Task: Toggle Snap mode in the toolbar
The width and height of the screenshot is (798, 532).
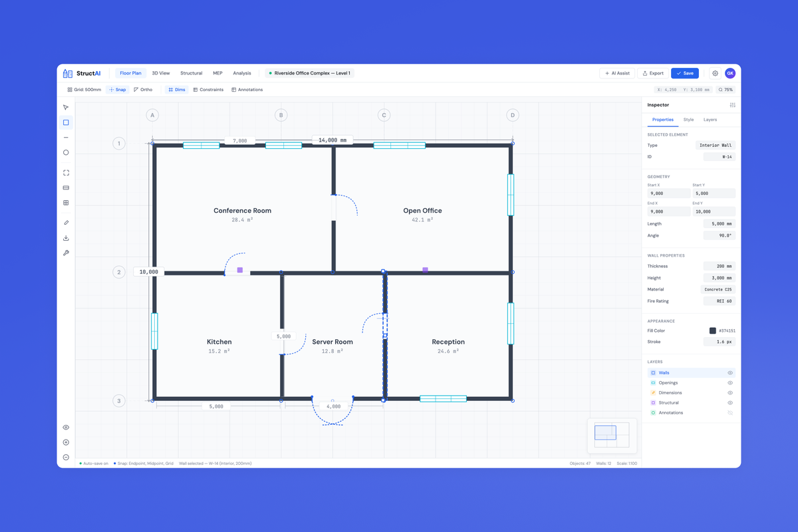Action: tap(117, 89)
